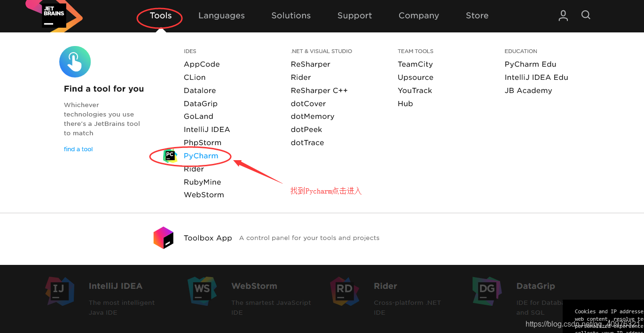The width and height of the screenshot is (644, 333).
Task: Click the WebStorm WS icon
Action: [x=202, y=291]
